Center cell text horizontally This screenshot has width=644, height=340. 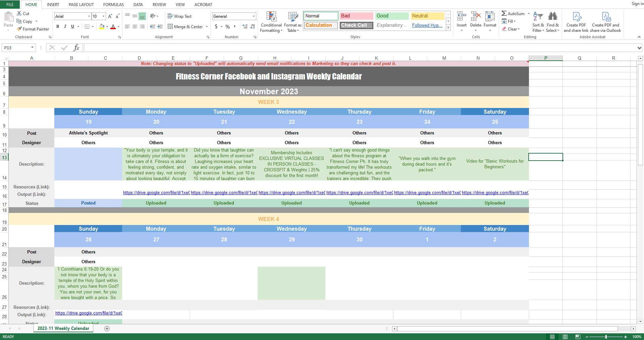point(135,26)
